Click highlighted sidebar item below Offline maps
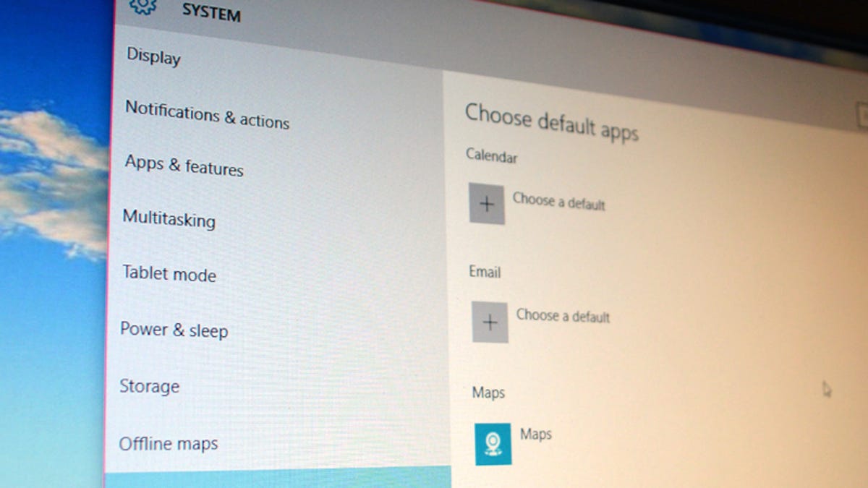 tap(277, 479)
